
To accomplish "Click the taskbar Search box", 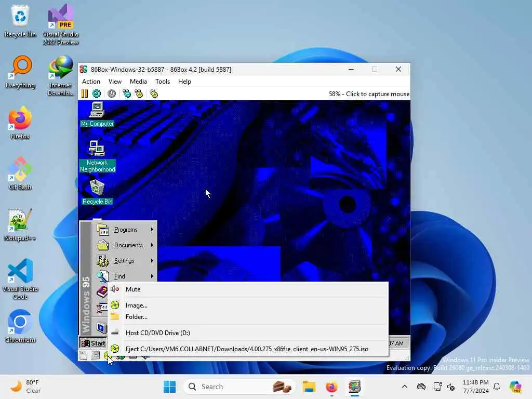I will 238,387.
